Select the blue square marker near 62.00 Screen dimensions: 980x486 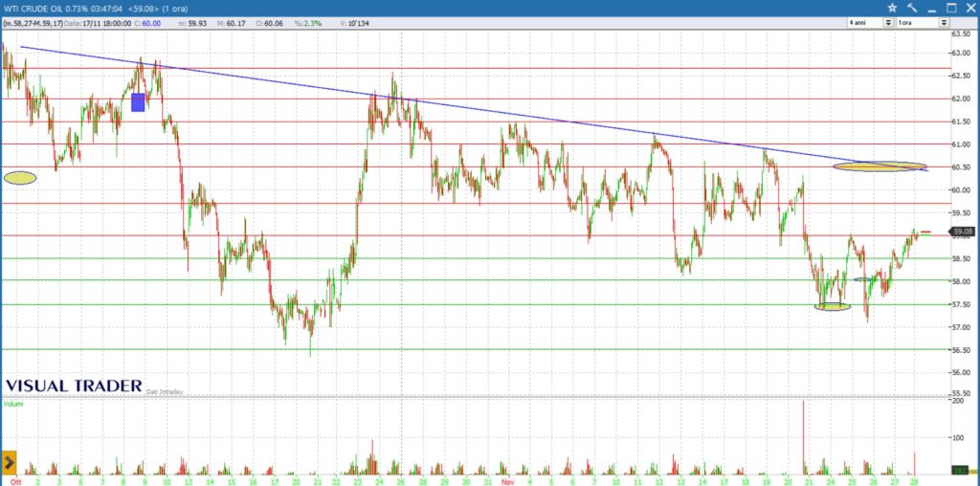click(x=138, y=102)
